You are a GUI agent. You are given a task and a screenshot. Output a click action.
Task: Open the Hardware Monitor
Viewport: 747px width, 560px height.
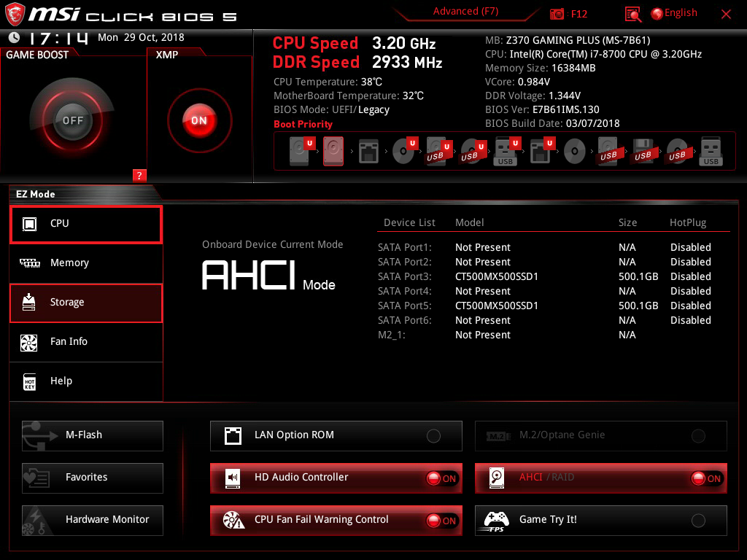point(93,520)
